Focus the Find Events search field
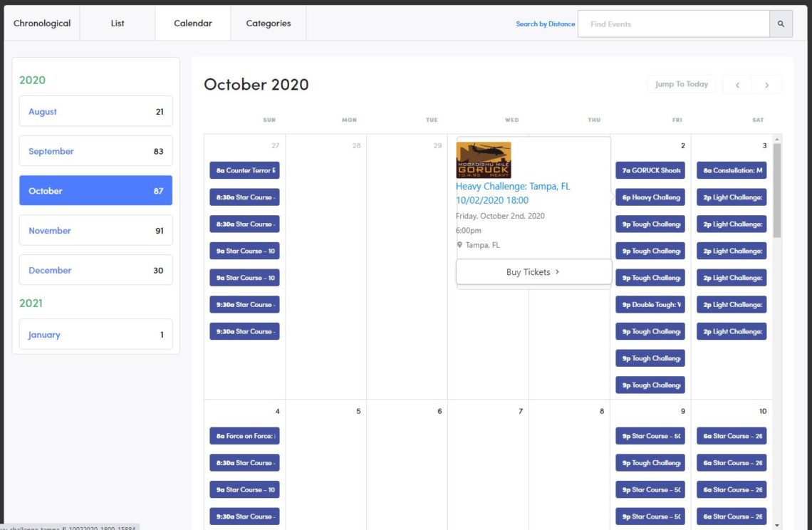 coord(674,24)
